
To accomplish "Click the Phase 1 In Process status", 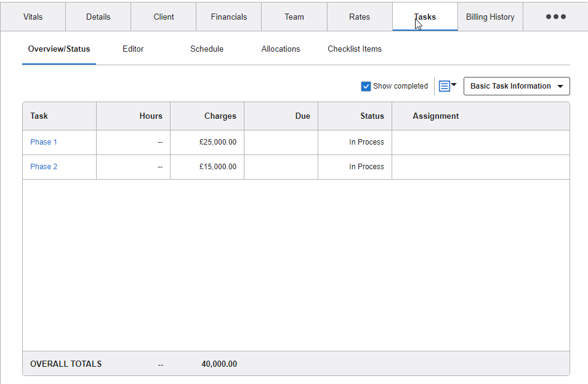I will point(366,142).
